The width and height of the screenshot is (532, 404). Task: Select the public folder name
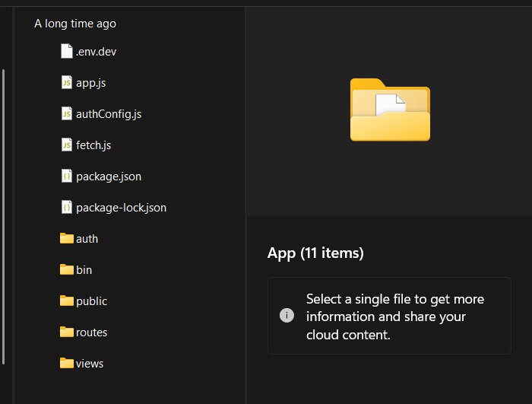[92, 301]
